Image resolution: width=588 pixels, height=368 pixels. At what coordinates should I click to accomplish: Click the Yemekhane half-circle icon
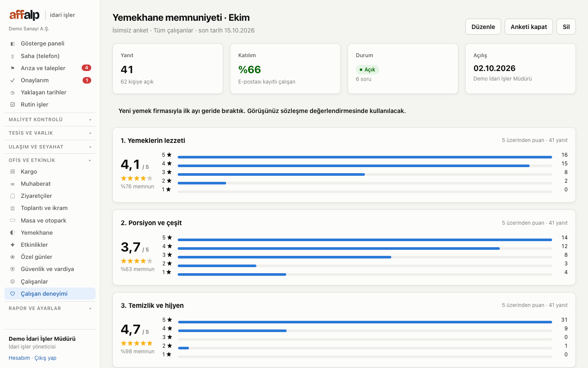pos(13,233)
